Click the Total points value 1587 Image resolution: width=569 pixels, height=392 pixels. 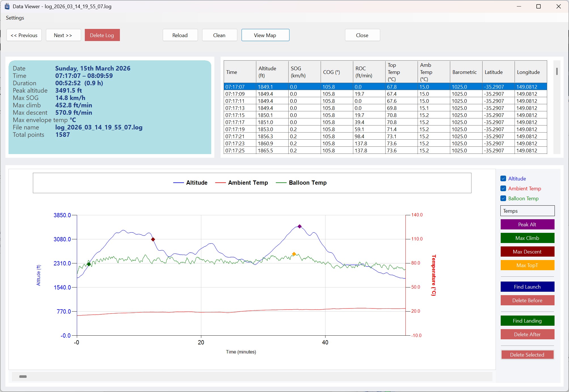click(x=63, y=135)
